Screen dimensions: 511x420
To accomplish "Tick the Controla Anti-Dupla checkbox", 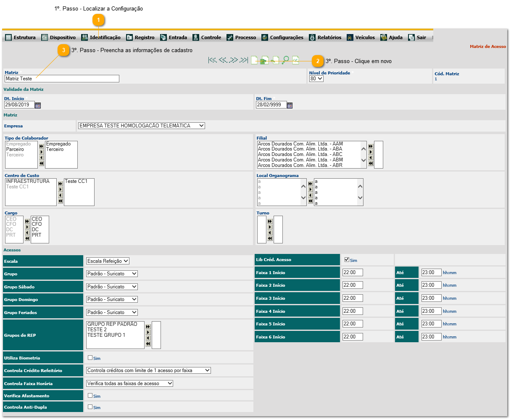I will pyautogui.click(x=90, y=407).
